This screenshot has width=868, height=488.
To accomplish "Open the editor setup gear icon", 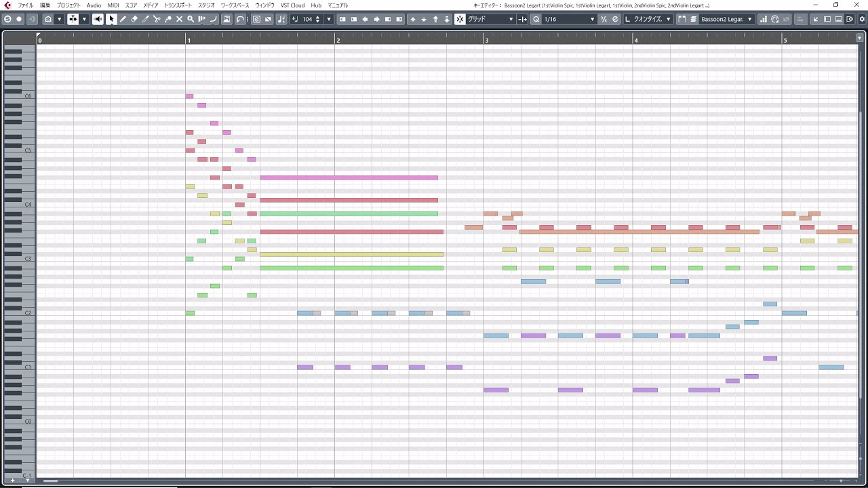I will point(862,19).
